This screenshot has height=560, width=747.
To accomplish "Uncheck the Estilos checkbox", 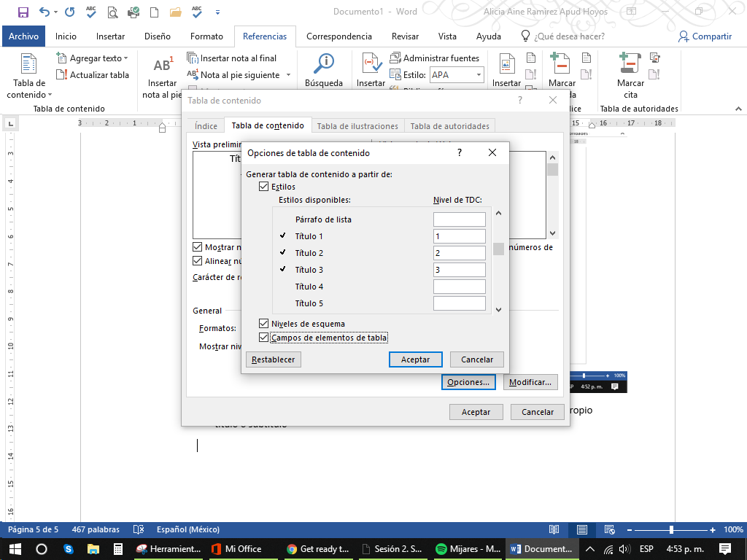I will 263,187.
